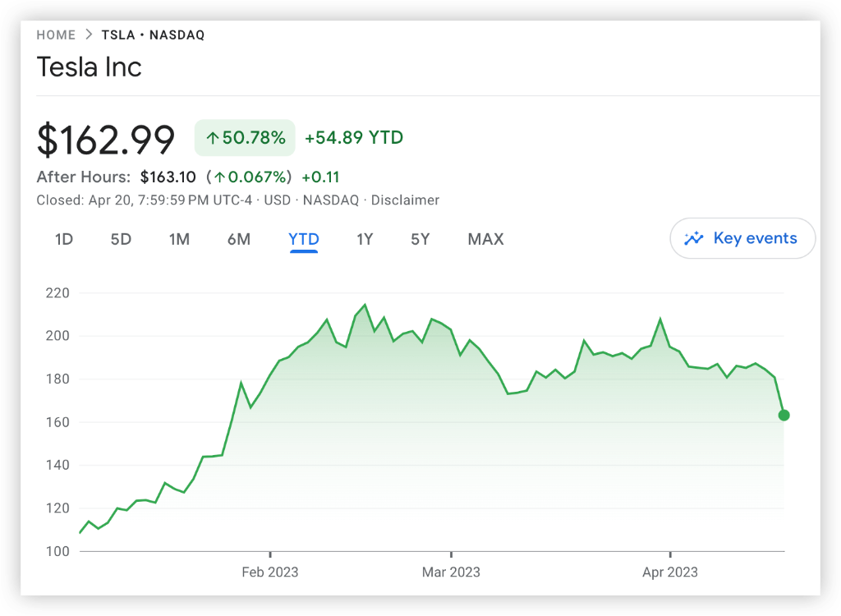The height and width of the screenshot is (616, 841).
Task: Click the small up arrow beside 0.067%
Action: pyautogui.click(x=219, y=177)
